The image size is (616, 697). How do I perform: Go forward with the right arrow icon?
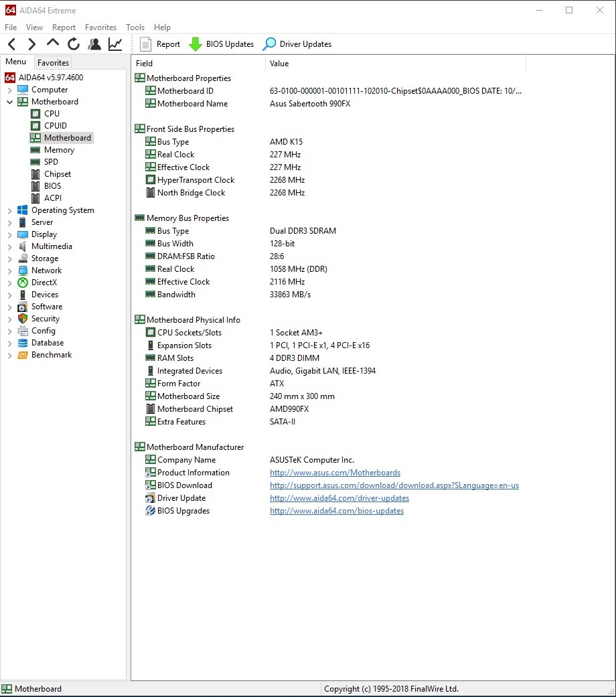click(31, 44)
